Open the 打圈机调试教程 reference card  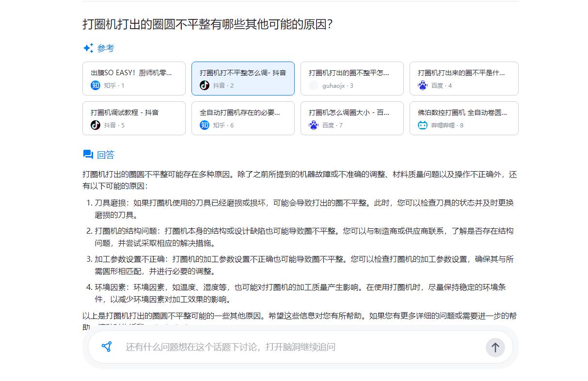pyautogui.click(x=134, y=118)
